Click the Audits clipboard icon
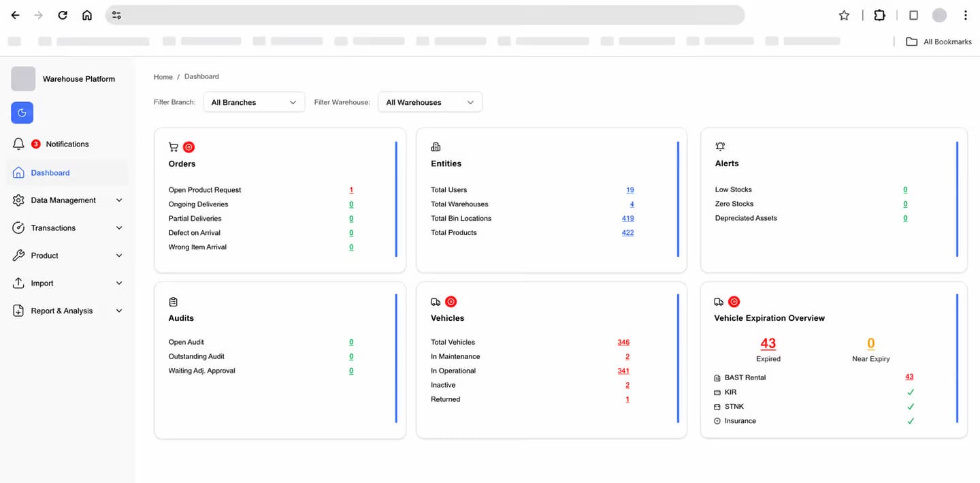The width and height of the screenshot is (980, 483). (173, 301)
